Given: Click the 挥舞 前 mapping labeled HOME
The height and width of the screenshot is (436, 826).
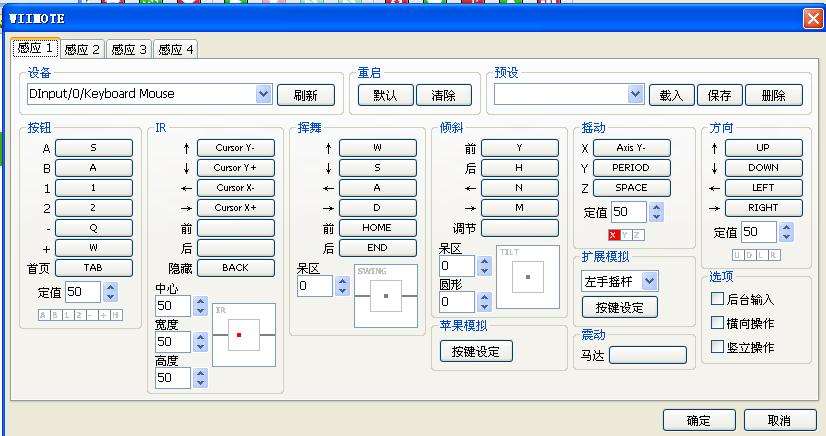Looking at the screenshot, I should click(377, 228).
